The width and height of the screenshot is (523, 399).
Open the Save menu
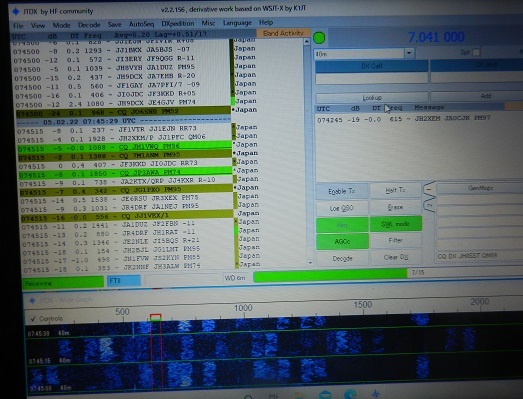[114, 24]
